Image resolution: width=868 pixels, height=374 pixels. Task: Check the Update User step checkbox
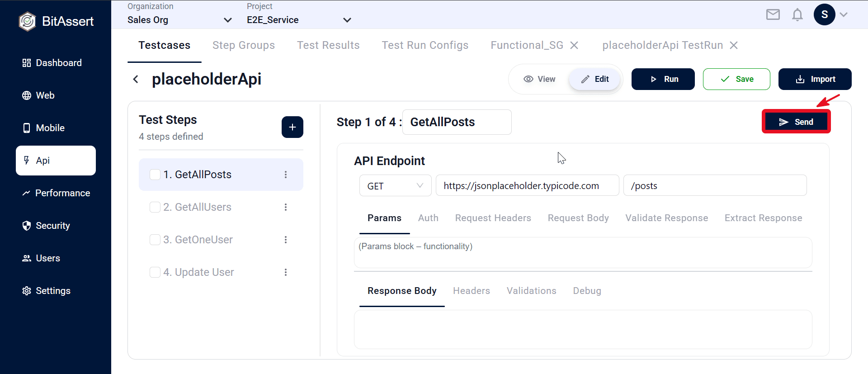155,272
